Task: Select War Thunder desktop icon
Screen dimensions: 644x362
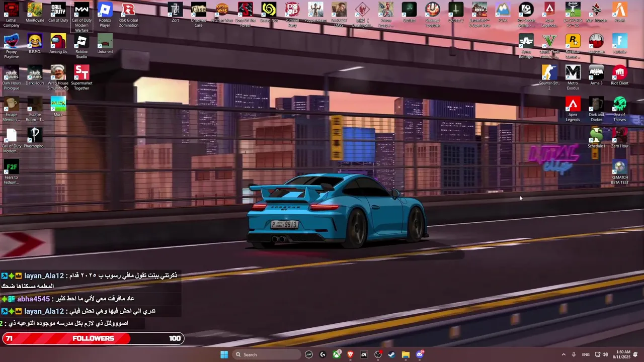Action: tap(596, 13)
